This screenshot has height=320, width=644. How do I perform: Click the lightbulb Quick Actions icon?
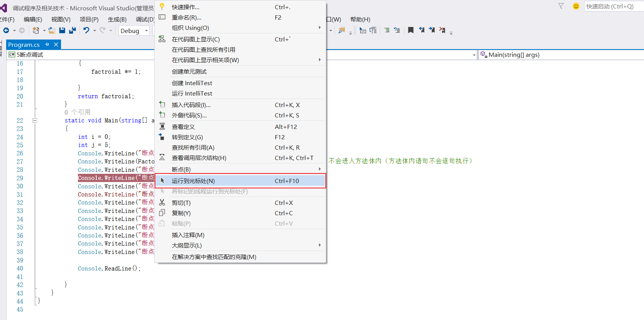[162, 7]
